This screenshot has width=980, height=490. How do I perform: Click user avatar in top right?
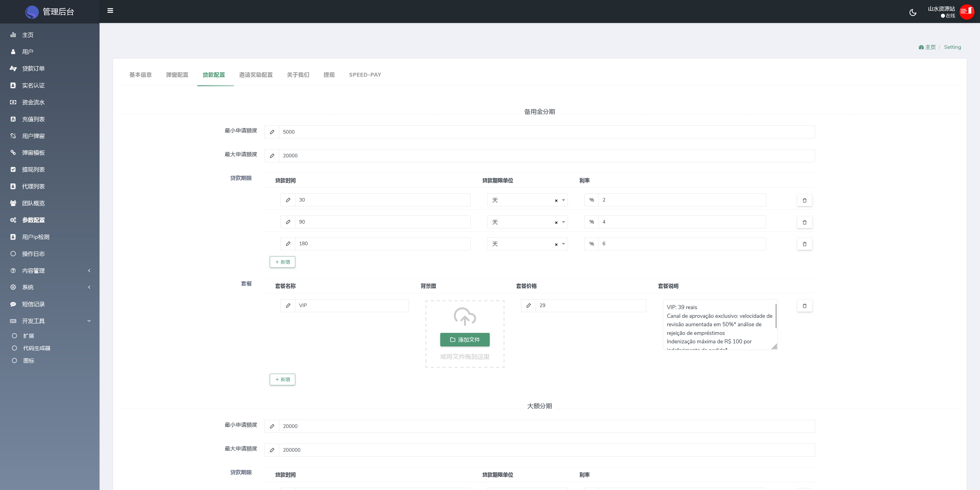pyautogui.click(x=967, y=12)
